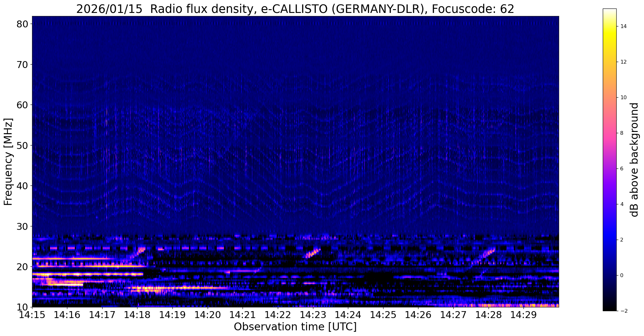Select the 14:23 time tick label
The width and height of the screenshot is (644, 336).
coord(313,315)
